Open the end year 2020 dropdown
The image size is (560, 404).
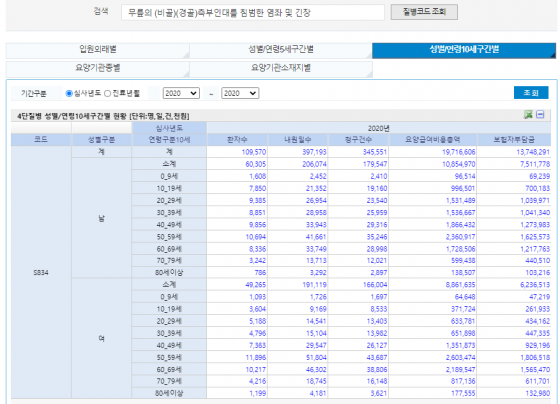pyautogui.click(x=240, y=93)
